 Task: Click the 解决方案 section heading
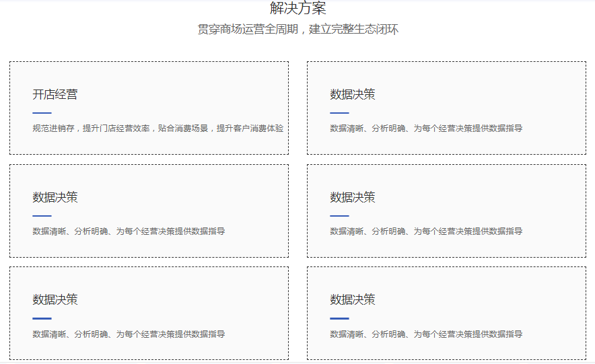point(298,8)
